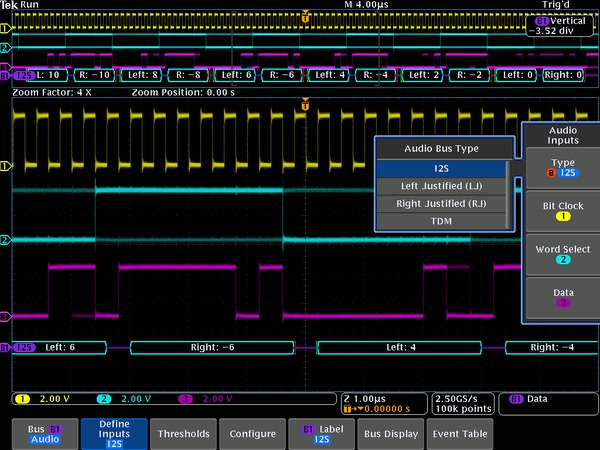Select I2S in the Audio Bus Type list
This screenshot has width=600, height=450.
(x=441, y=169)
